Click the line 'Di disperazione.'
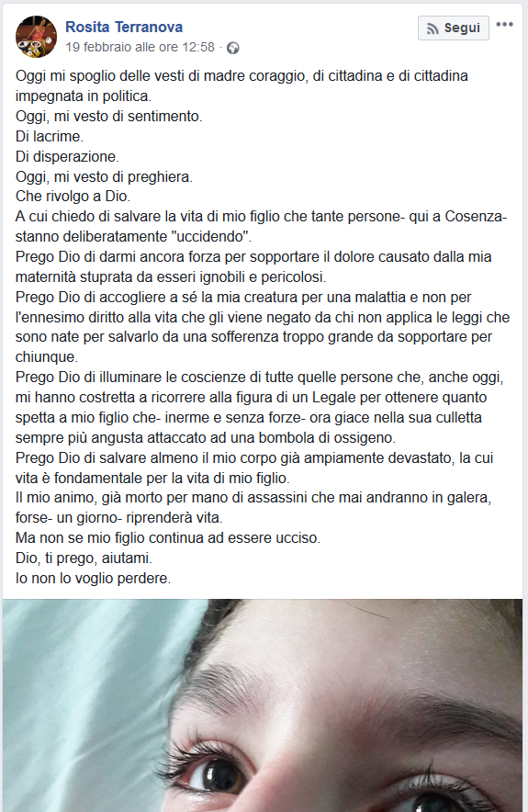Image resolution: width=528 pixels, height=812 pixels. (67, 156)
